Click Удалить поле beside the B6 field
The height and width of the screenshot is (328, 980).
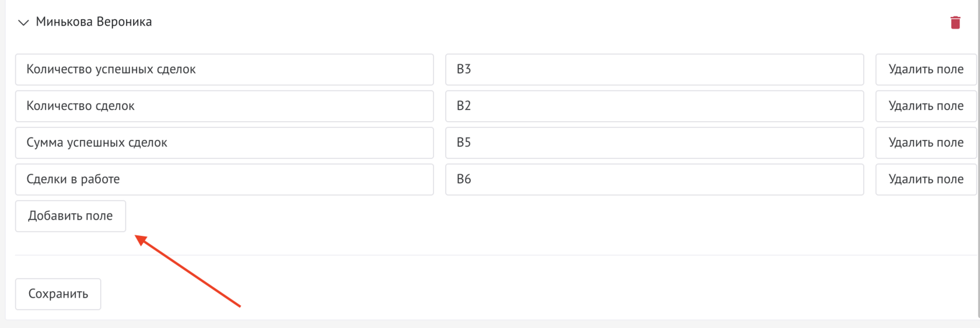tap(925, 179)
